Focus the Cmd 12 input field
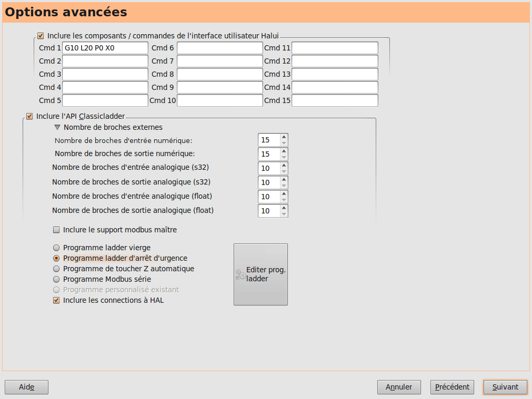Screen dimensions: 532x399 click(x=335, y=61)
